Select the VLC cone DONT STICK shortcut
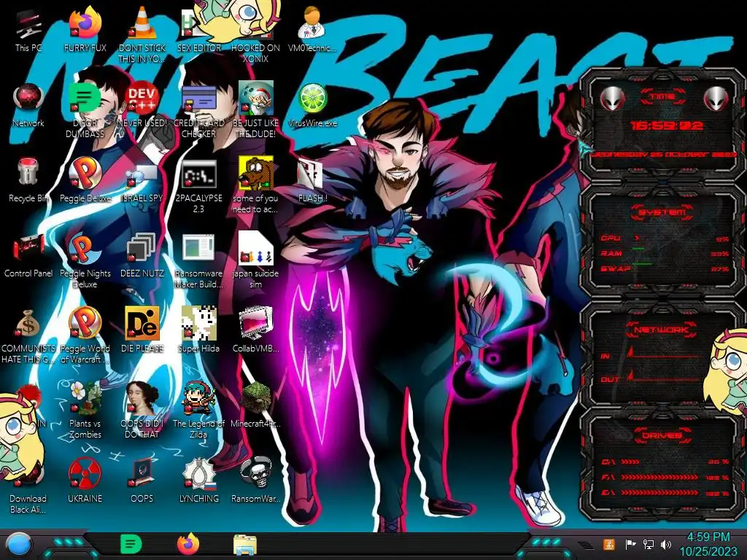The width and height of the screenshot is (747, 560). 142,34
